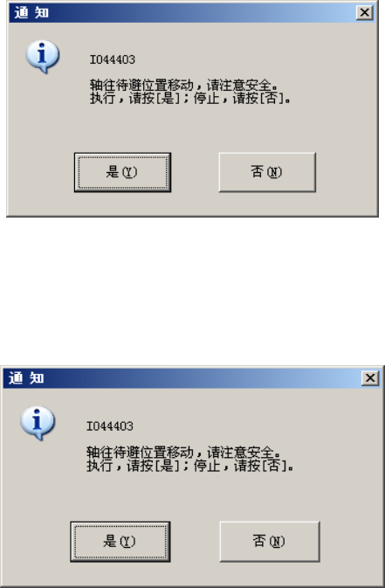Viewport: 385px width, 588px height.
Task: Click the blue info icon in bottom dialog
Action: (x=38, y=423)
